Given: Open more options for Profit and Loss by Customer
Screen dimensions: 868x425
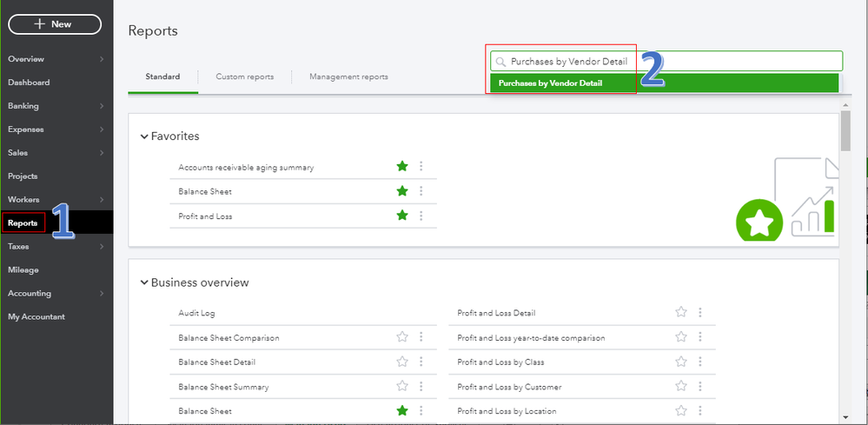Looking at the screenshot, I should click(700, 387).
